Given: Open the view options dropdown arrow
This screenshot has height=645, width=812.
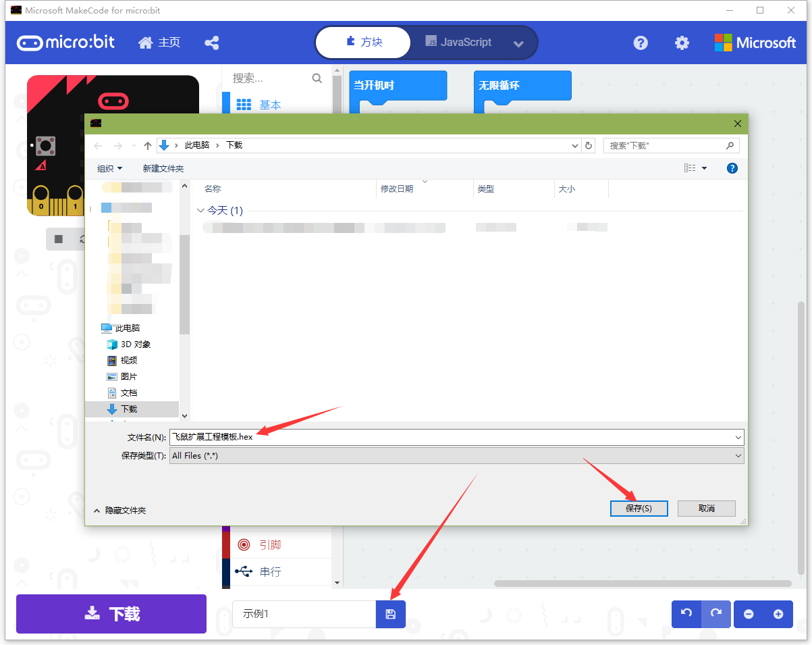Looking at the screenshot, I should [704, 168].
